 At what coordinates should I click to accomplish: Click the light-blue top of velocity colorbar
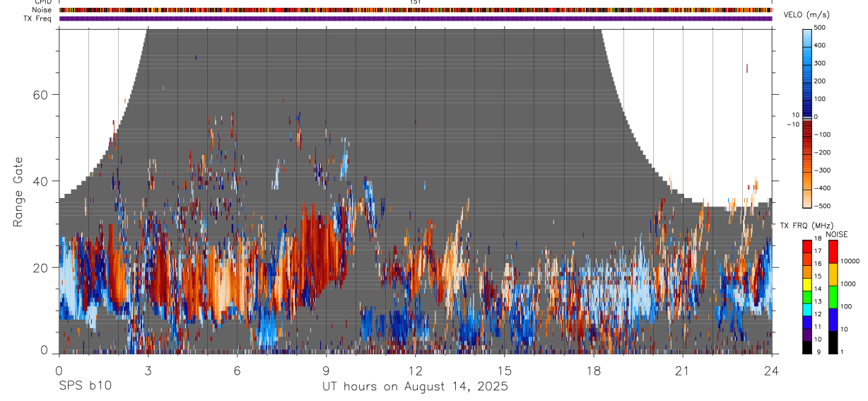pyautogui.click(x=807, y=34)
